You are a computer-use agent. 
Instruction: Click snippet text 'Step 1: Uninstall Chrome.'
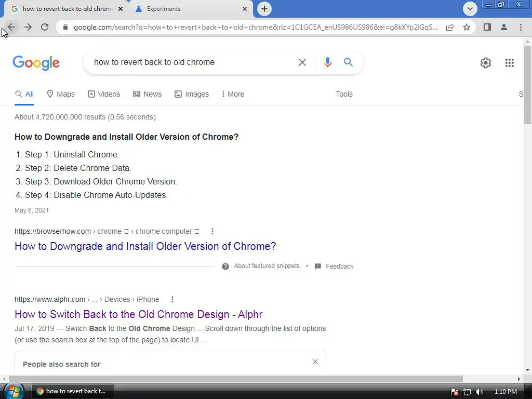pyautogui.click(x=72, y=155)
